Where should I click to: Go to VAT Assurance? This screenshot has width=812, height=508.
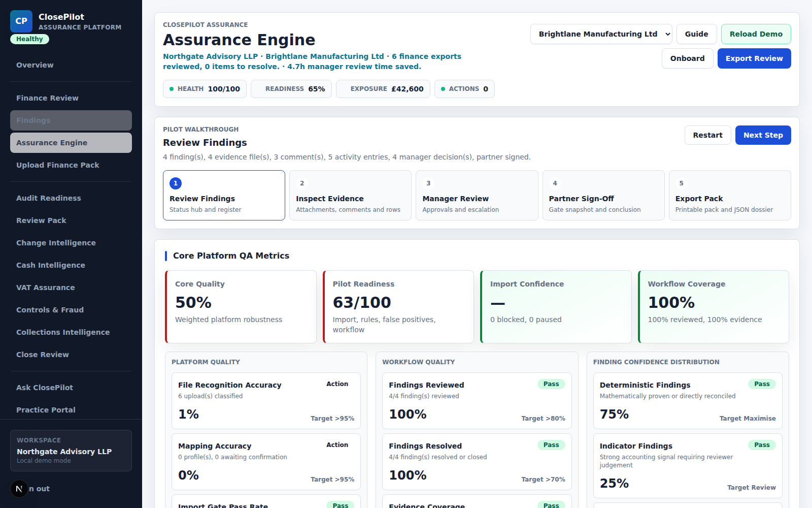pyautogui.click(x=71, y=288)
